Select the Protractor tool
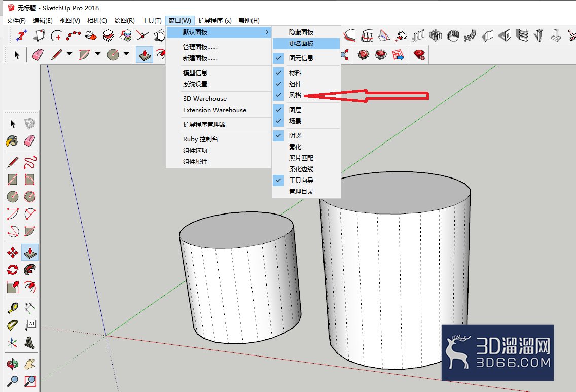The width and height of the screenshot is (576, 392). [13, 325]
